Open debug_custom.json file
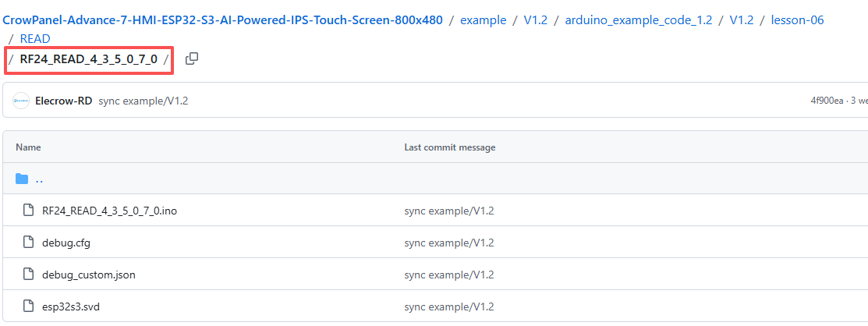The image size is (868, 326). [x=89, y=275]
